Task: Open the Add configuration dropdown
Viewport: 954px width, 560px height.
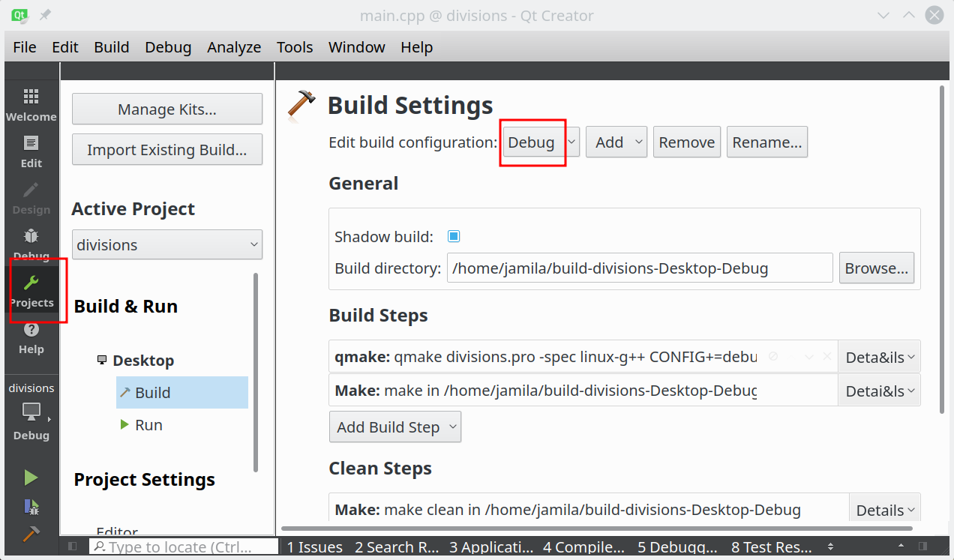Action: (x=616, y=142)
